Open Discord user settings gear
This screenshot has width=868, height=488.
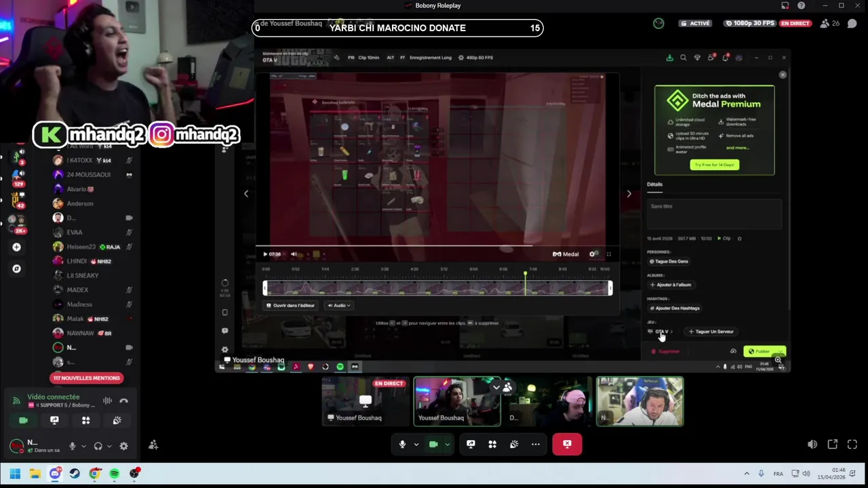tap(123, 446)
